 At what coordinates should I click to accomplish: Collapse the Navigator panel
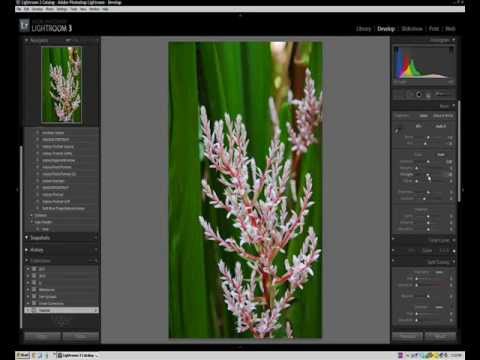[x=27, y=40]
